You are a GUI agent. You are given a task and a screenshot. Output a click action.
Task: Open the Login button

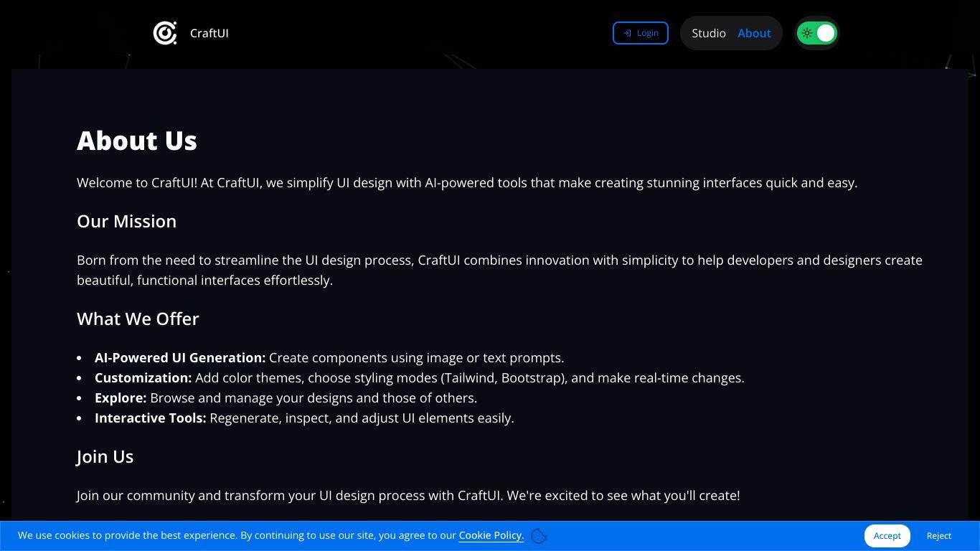tap(641, 33)
